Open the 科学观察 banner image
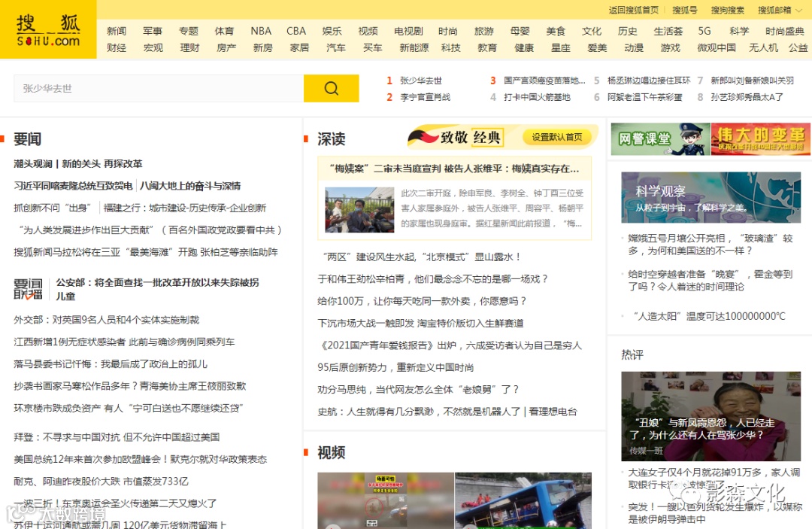This screenshot has height=529, width=812. click(x=711, y=197)
